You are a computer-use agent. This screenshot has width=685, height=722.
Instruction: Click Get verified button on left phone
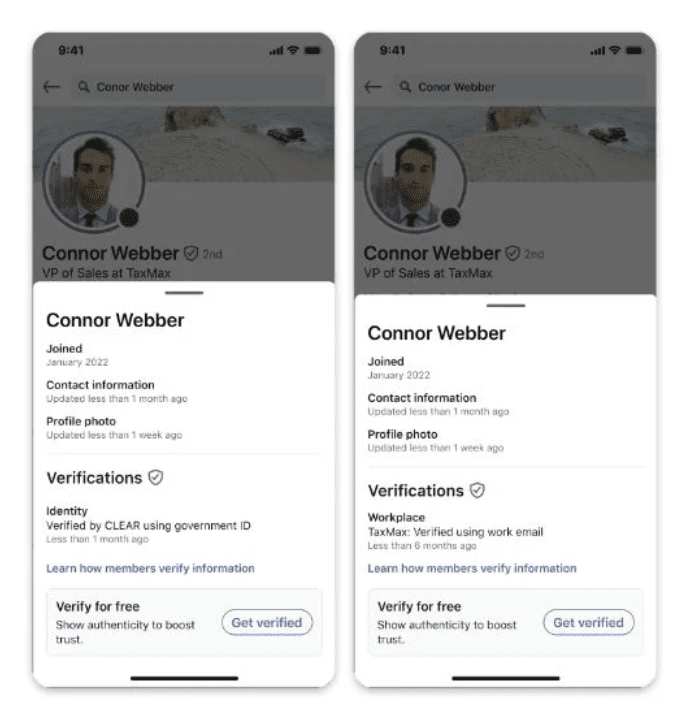pyautogui.click(x=267, y=623)
